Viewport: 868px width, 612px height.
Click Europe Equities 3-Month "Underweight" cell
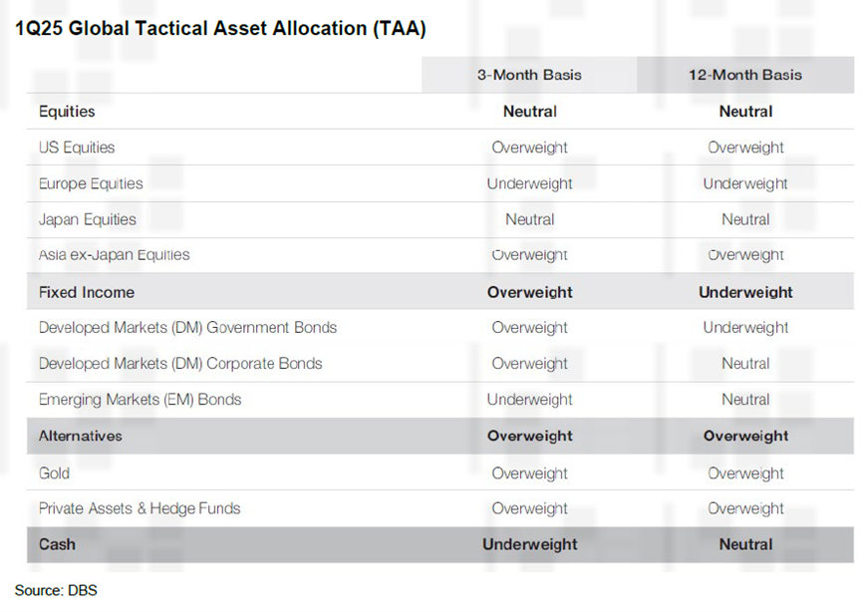[530, 183]
